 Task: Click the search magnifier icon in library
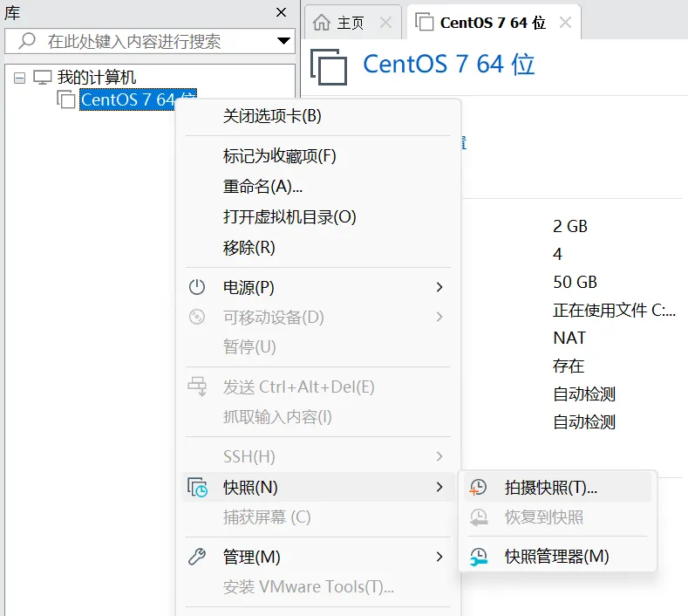27,41
